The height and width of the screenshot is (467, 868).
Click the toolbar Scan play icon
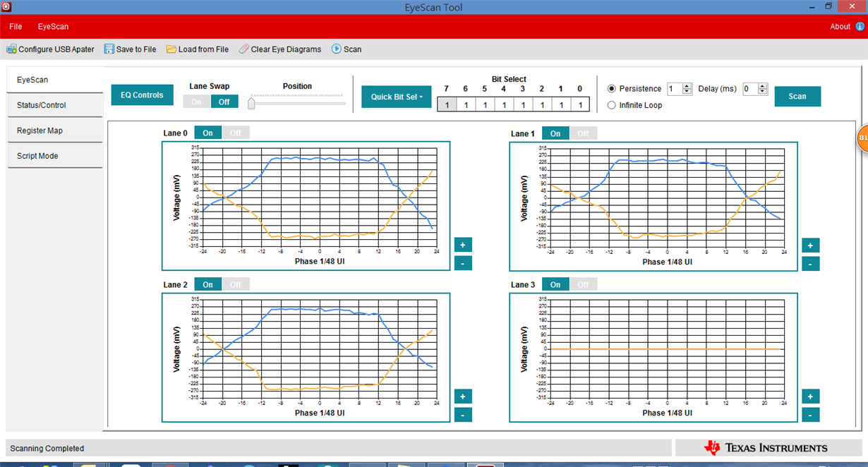[337, 49]
